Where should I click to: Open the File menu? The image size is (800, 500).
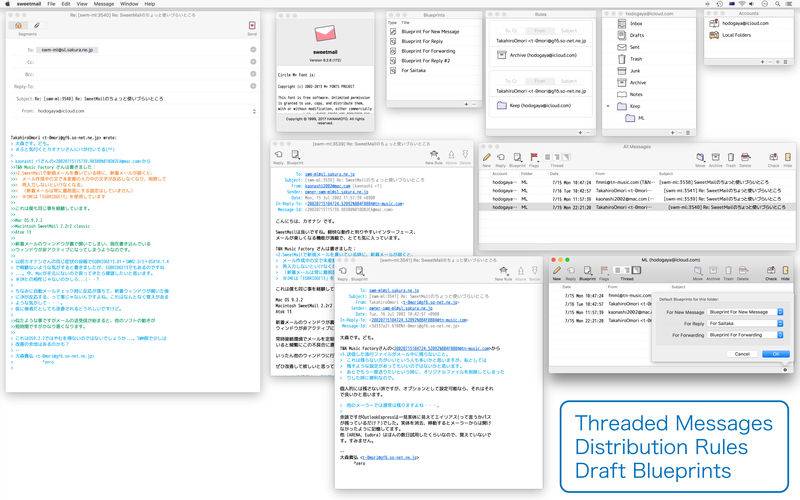(51, 4)
